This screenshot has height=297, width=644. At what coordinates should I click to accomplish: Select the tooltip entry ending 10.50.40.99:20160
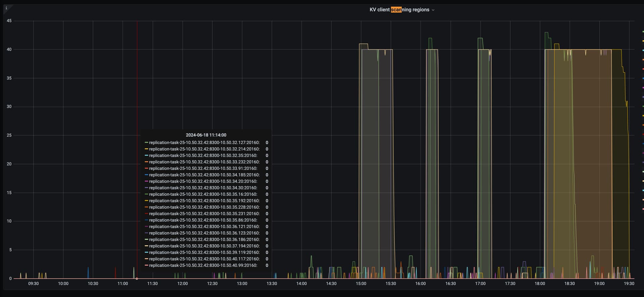pos(203,265)
